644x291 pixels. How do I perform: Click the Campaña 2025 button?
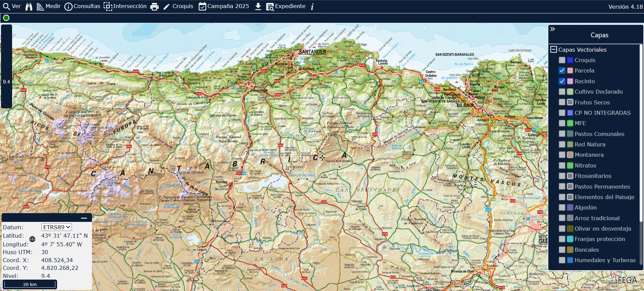[x=224, y=6]
